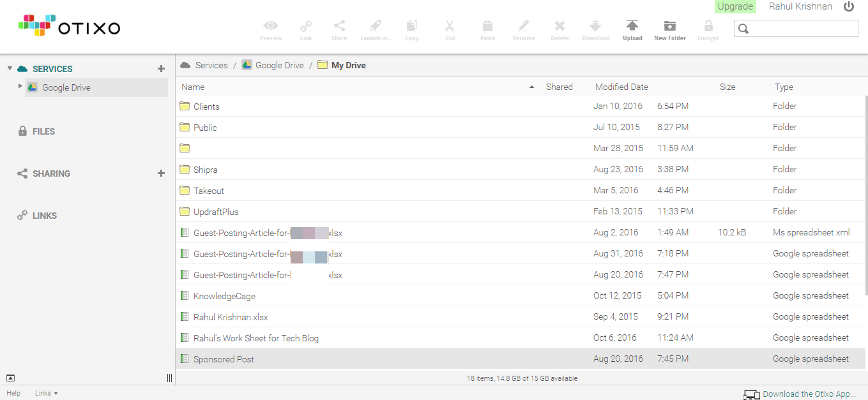868x400 pixels.
Task: Select the unnamed folder dated Mar 28, 2015
Action: (x=520, y=148)
